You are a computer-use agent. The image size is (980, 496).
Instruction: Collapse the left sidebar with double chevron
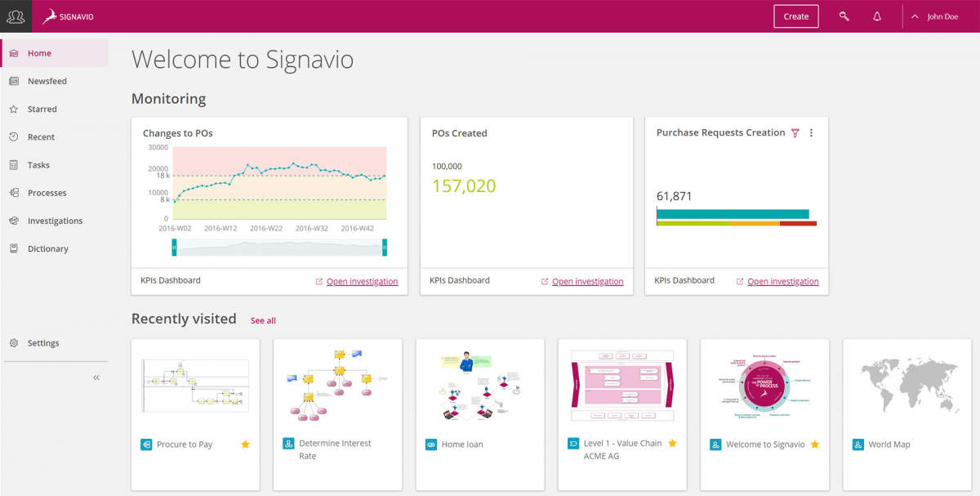(x=96, y=378)
